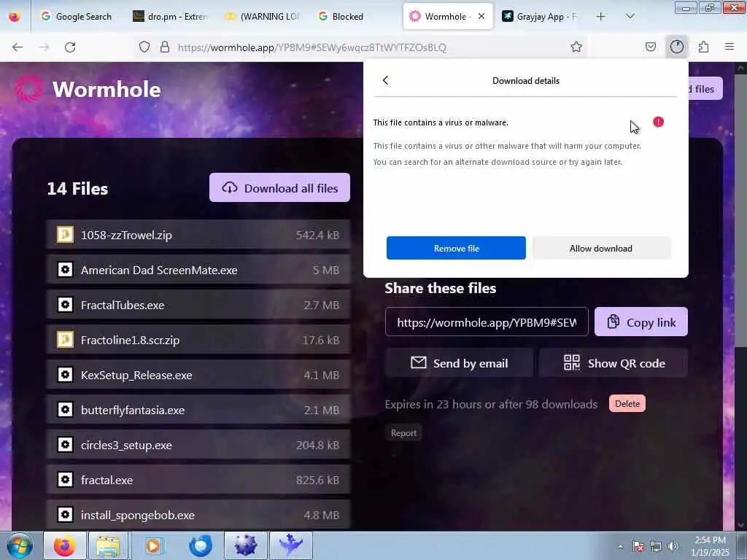Screen dimensions: 747x560
Task: Click the Allow download button
Action: (x=601, y=248)
